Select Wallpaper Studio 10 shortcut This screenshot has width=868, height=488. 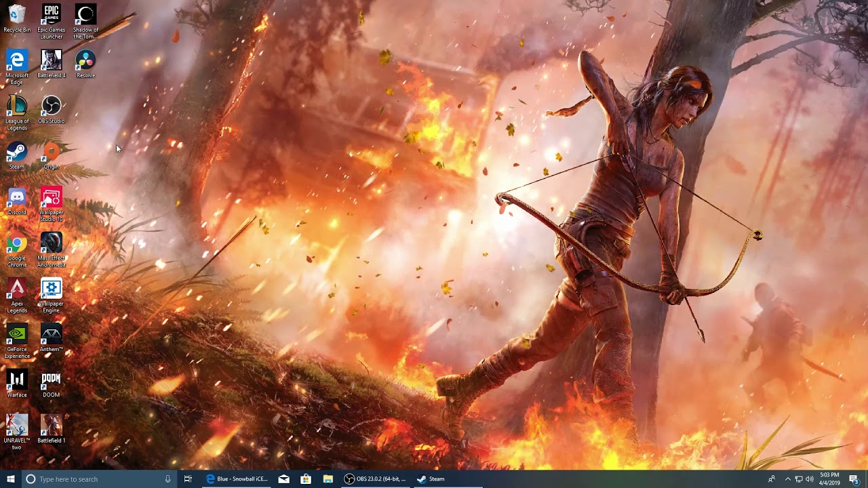coord(51,204)
